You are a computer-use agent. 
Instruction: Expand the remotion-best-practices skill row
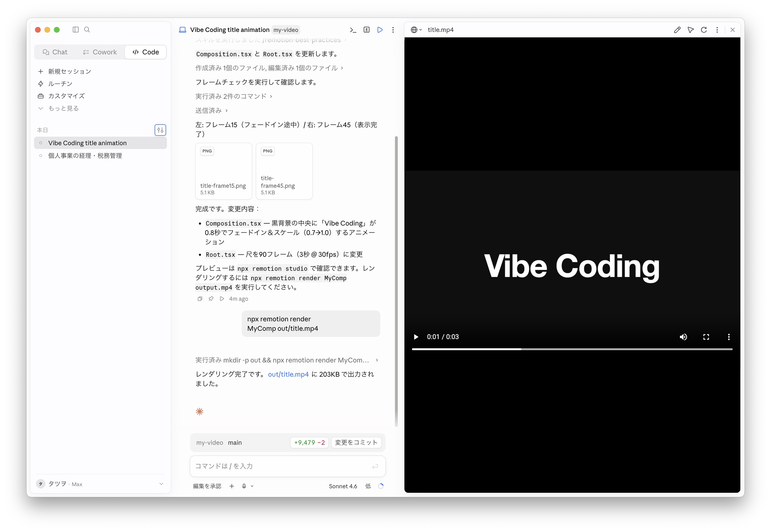(271, 40)
